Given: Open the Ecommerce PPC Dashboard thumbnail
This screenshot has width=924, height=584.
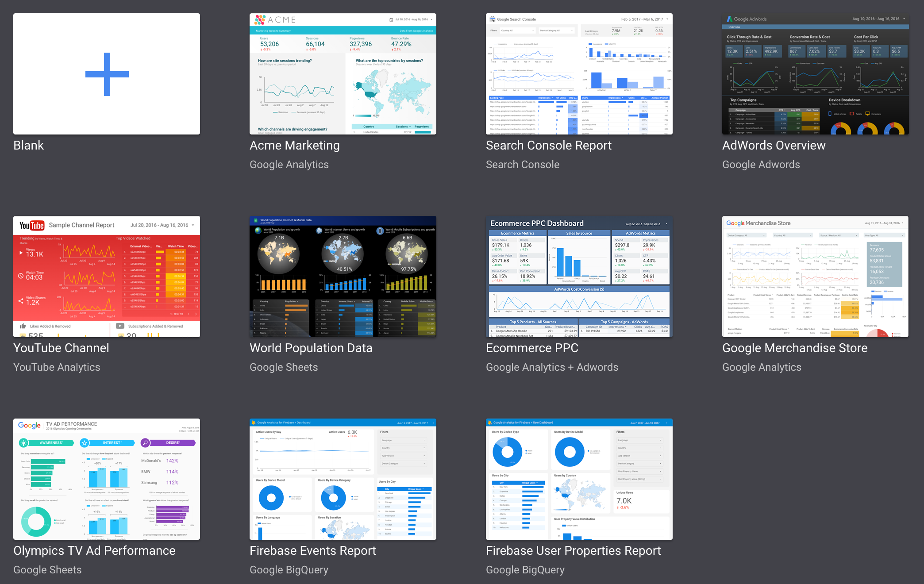Looking at the screenshot, I should (x=579, y=277).
